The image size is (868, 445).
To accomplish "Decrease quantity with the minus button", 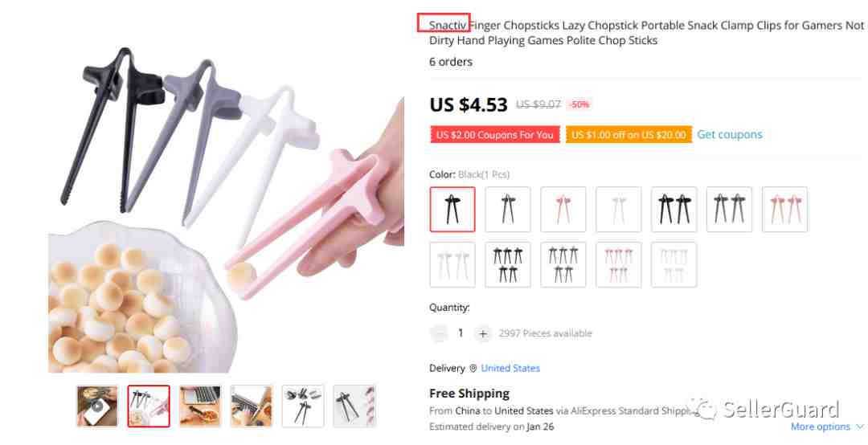I will tap(439, 334).
